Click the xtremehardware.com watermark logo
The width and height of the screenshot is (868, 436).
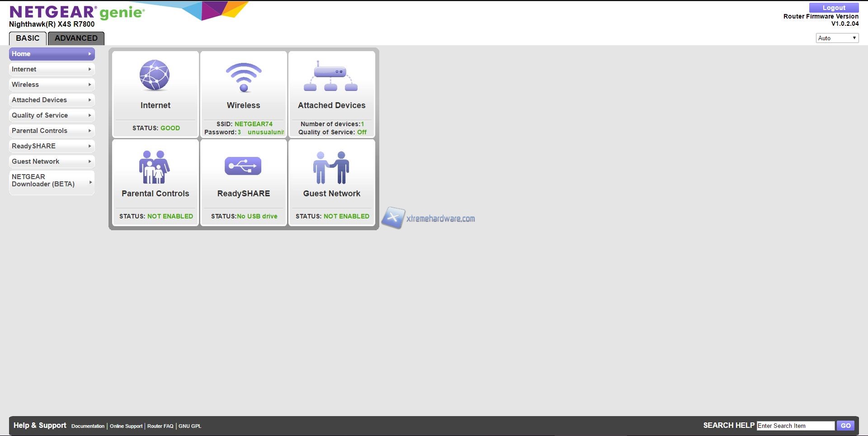click(429, 218)
